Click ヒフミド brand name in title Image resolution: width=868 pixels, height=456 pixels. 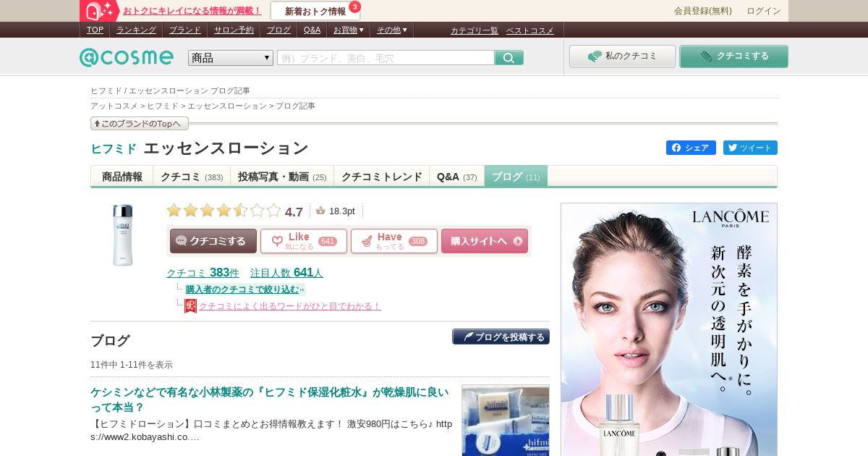[x=114, y=148]
